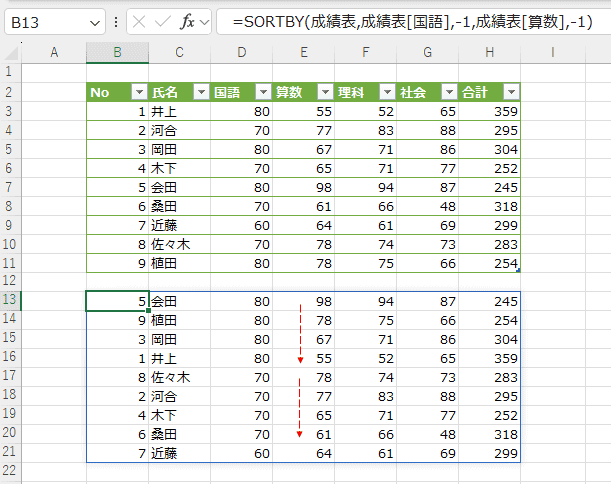Select column H header
611x484 pixels.
(490, 52)
